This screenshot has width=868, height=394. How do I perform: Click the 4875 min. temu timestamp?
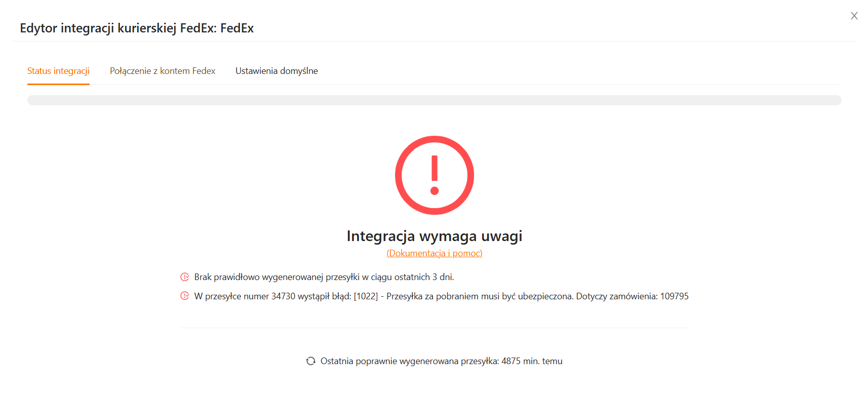point(532,361)
